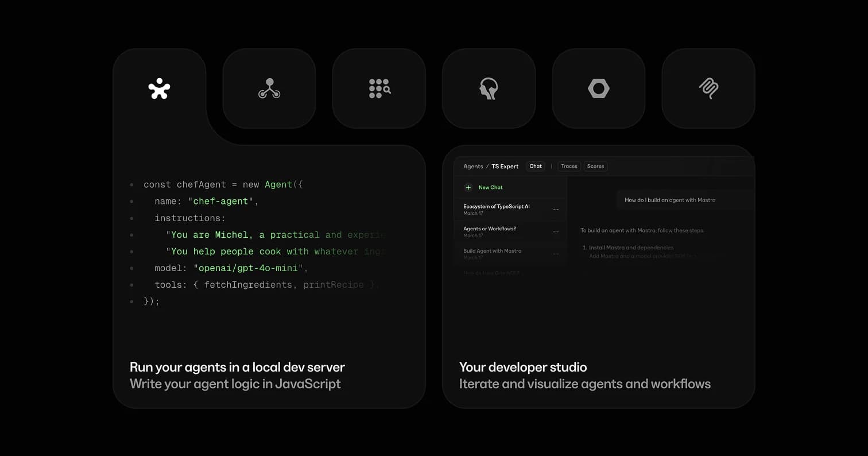
Task: Open the integrations squiggle icon
Action: click(708, 88)
